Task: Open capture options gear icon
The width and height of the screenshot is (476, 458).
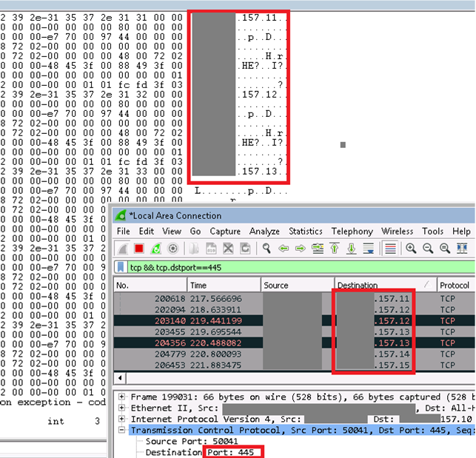Action: coord(172,249)
